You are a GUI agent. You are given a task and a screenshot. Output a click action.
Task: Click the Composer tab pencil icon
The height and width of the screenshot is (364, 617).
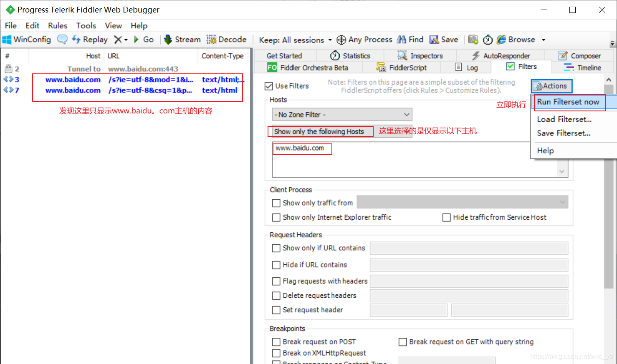pyautogui.click(x=563, y=55)
